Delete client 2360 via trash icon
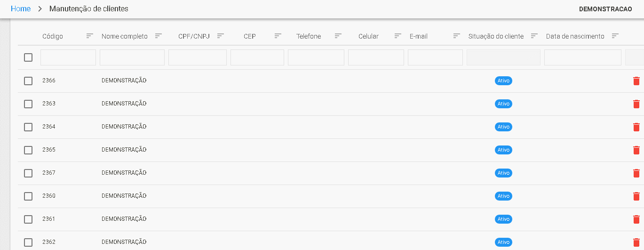The height and width of the screenshot is (250, 644). (x=636, y=196)
